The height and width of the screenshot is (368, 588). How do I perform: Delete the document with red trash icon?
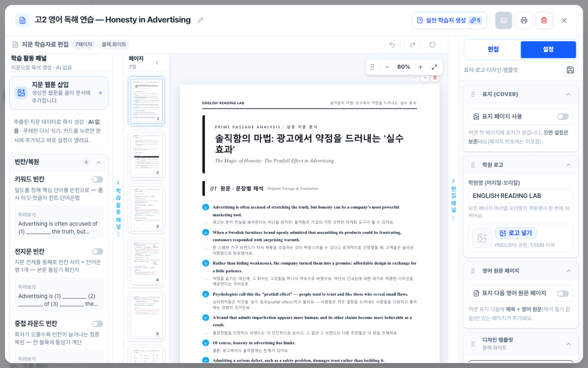[x=544, y=20]
